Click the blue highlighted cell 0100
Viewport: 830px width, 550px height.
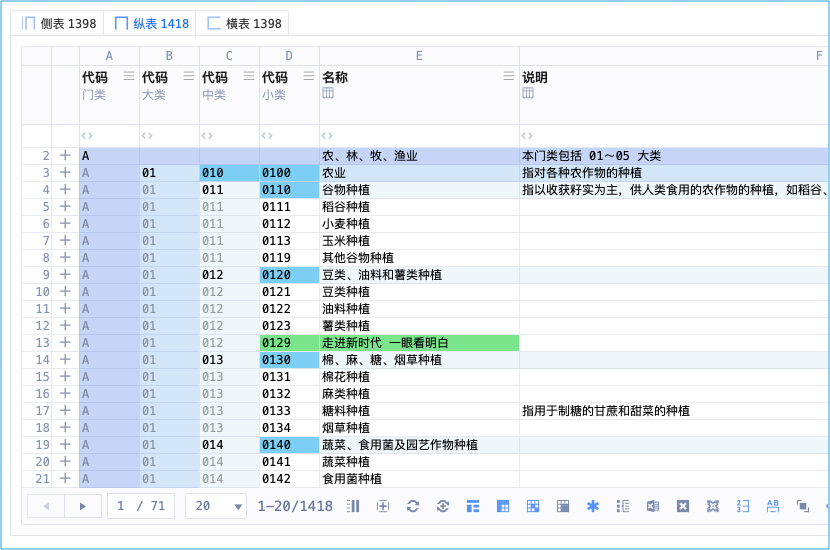click(290, 173)
